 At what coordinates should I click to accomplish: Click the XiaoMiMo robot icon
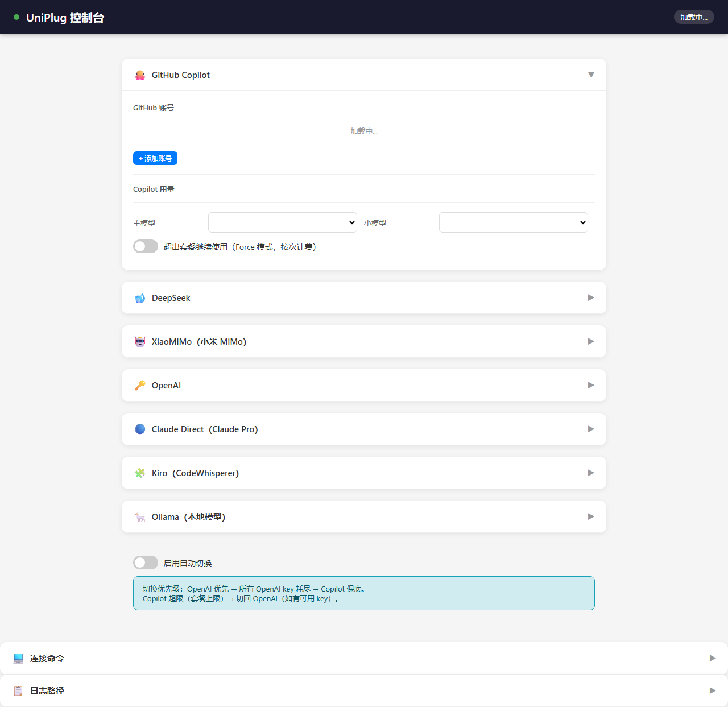pyautogui.click(x=140, y=341)
